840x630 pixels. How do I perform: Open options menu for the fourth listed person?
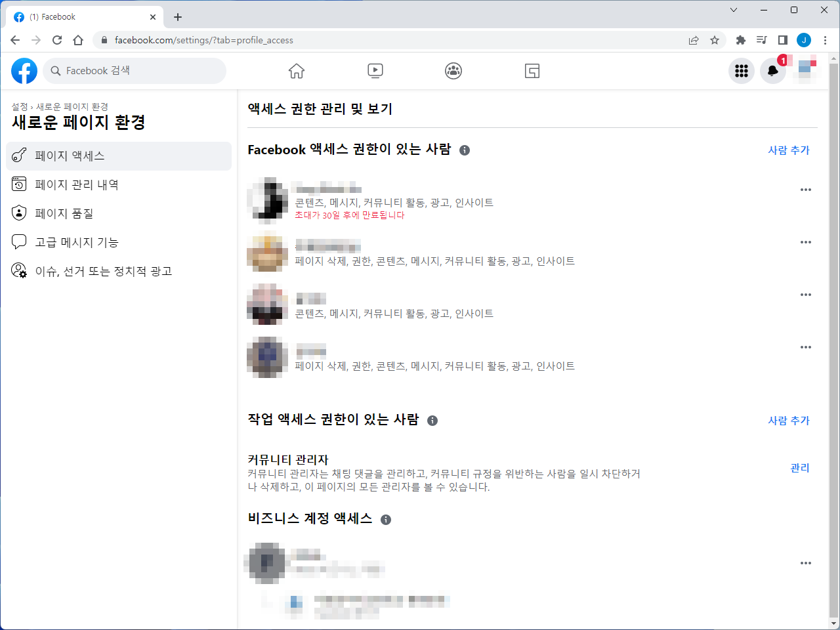pos(806,347)
